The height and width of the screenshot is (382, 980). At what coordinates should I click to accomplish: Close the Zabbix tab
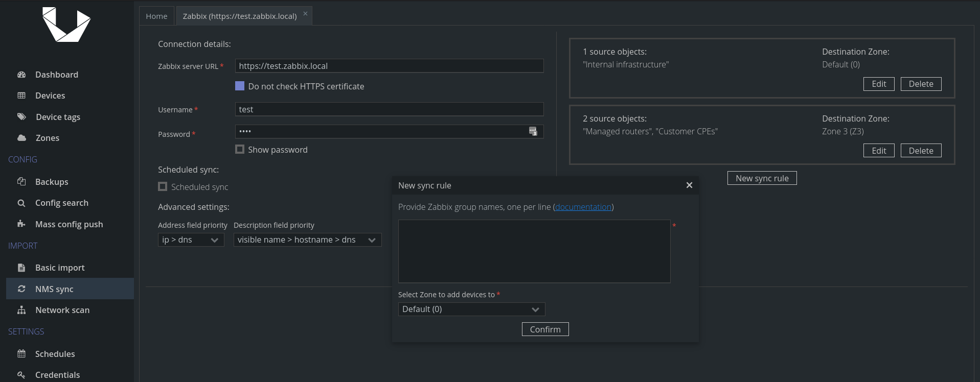pos(305,14)
